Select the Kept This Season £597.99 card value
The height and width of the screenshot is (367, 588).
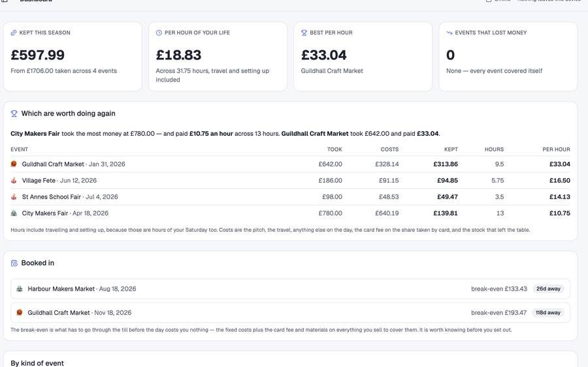[x=37, y=55]
